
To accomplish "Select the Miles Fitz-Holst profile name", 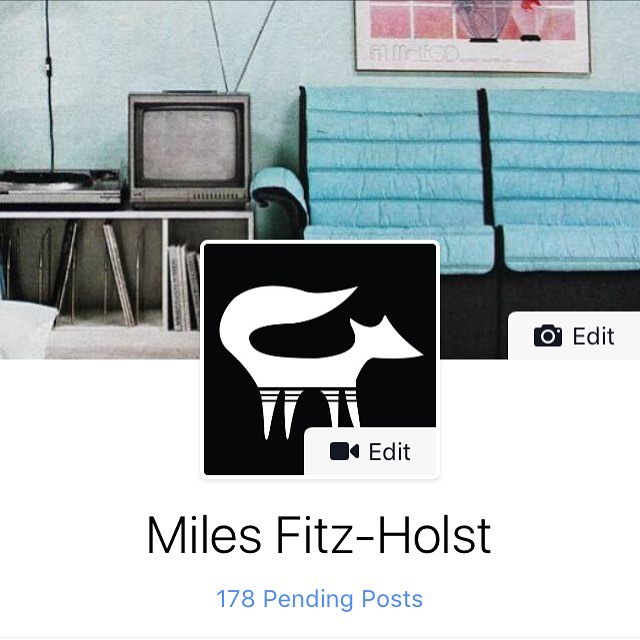I will pyautogui.click(x=319, y=535).
